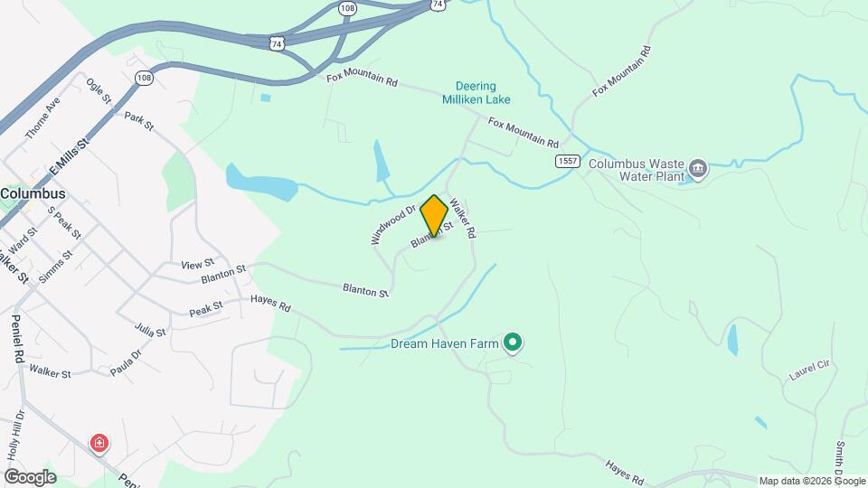This screenshot has width=868, height=488.
Task: Select the Deering Milliken Lake label
Action: [476, 93]
